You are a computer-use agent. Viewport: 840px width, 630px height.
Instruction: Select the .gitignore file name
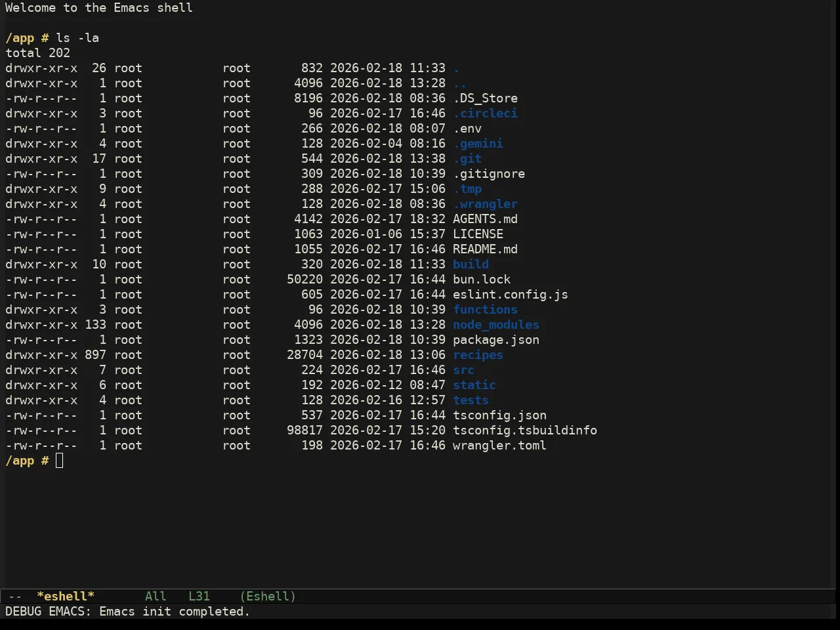pos(489,173)
